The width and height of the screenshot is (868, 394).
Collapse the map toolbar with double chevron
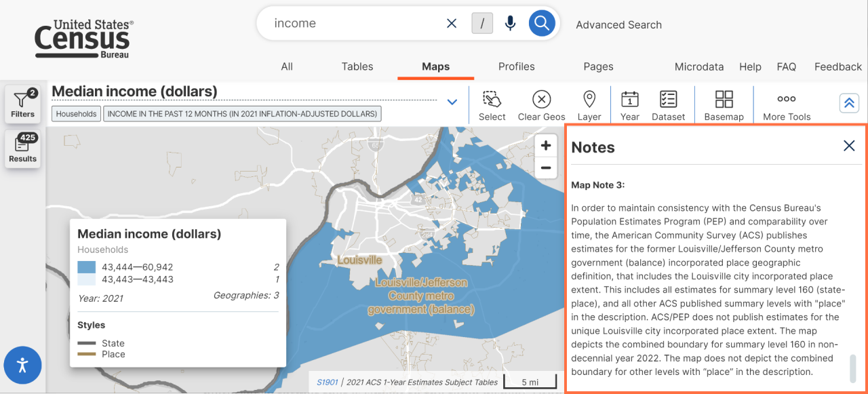point(849,103)
